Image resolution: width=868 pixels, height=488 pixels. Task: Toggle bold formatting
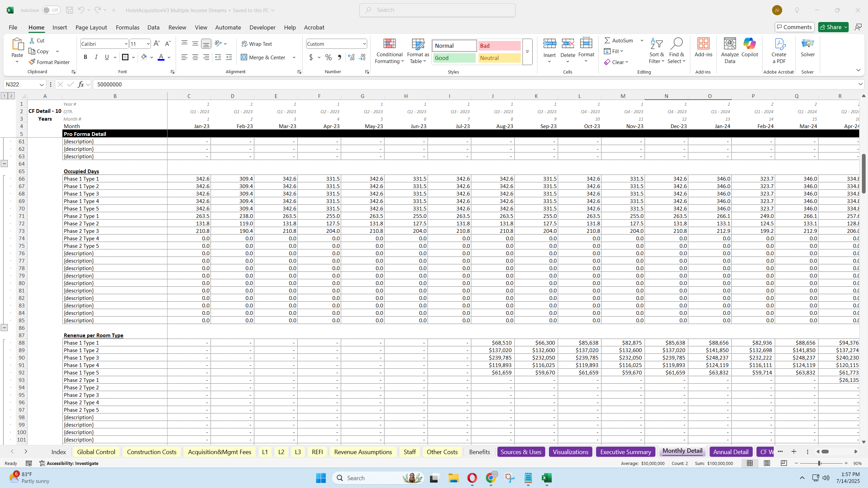(x=85, y=57)
